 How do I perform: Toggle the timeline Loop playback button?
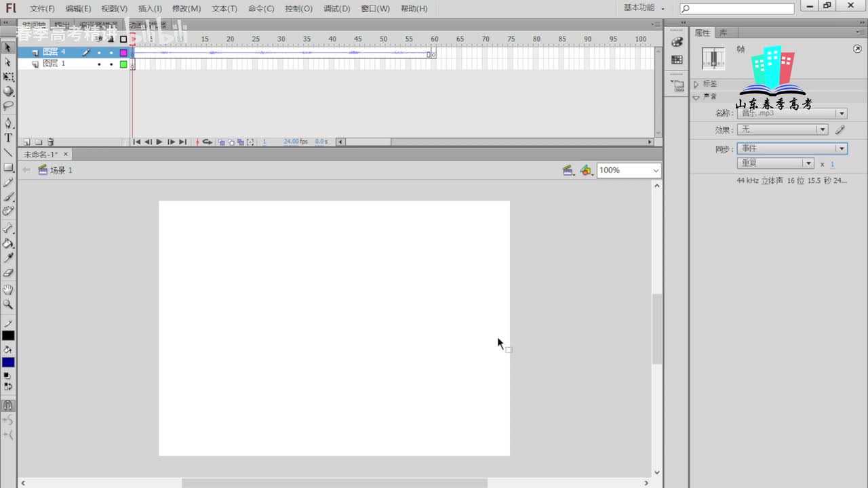208,142
